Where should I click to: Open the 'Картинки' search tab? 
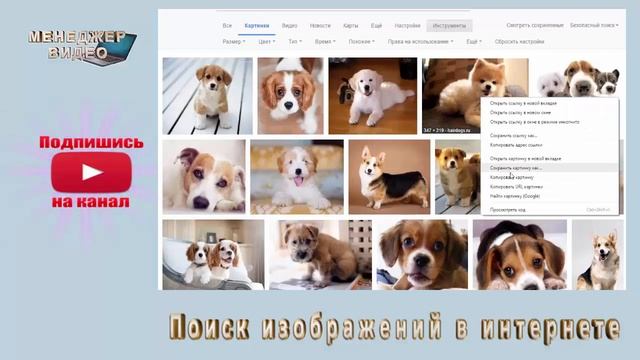(x=257, y=26)
